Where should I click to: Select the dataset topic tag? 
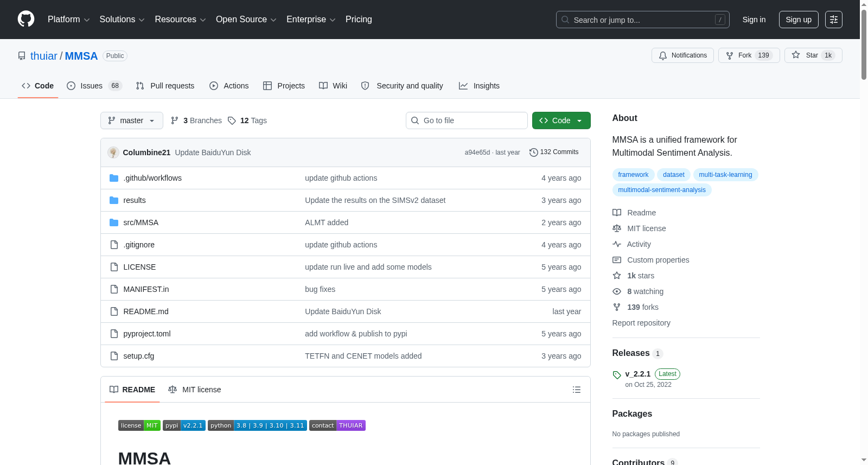[x=674, y=175]
